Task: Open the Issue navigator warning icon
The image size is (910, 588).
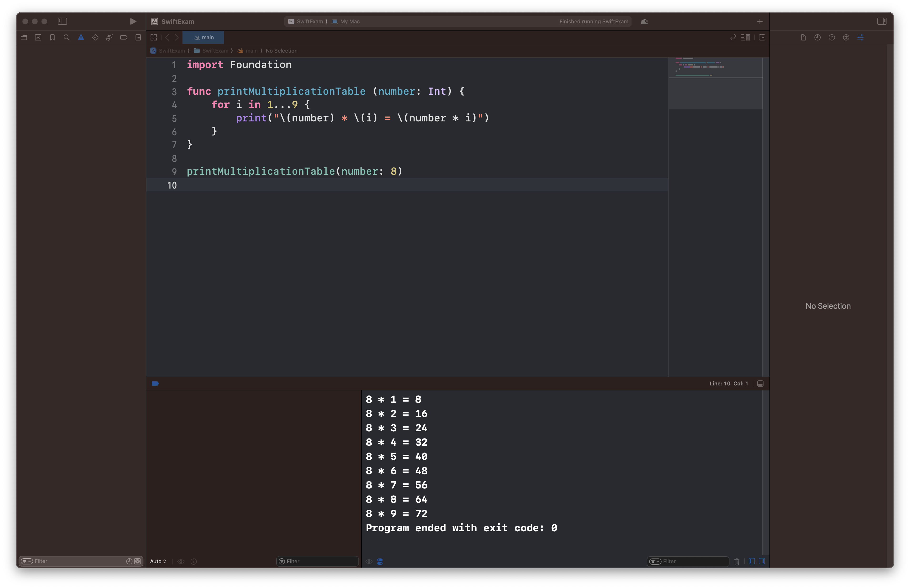Action: pyautogui.click(x=81, y=37)
